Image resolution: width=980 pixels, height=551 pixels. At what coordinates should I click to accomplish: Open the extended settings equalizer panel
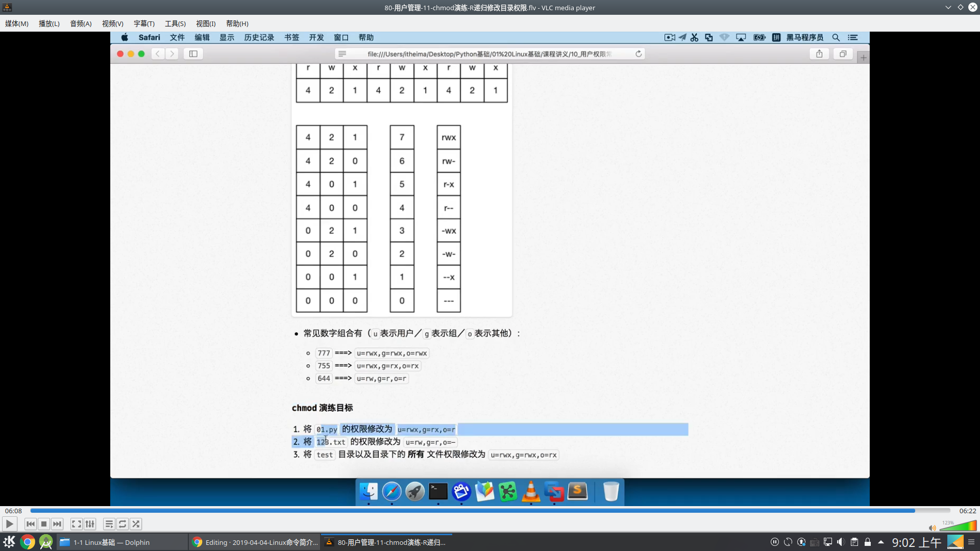(x=90, y=524)
